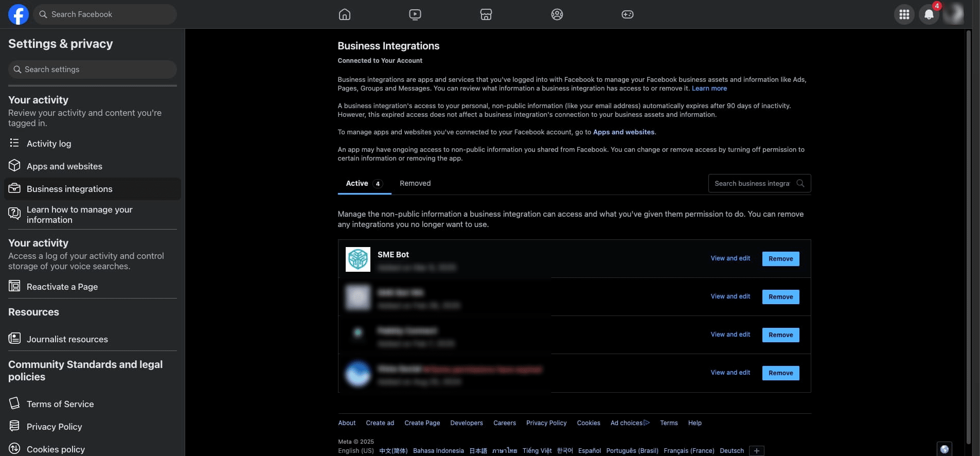Image resolution: width=980 pixels, height=456 pixels.
Task: View and edit SME Bot integration
Action: pyautogui.click(x=730, y=258)
